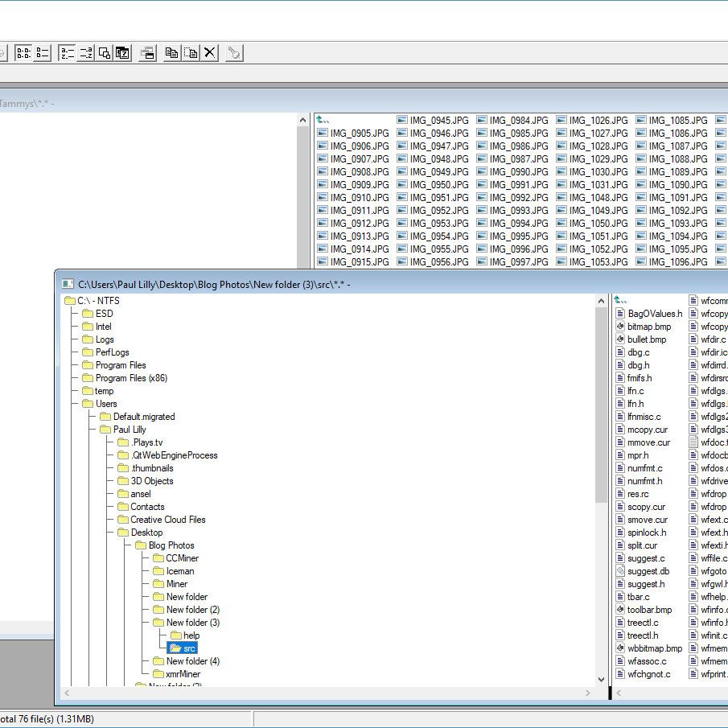Select the Desktop folder in tree
The width and height of the screenshot is (728, 728).
tap(146, 533)
